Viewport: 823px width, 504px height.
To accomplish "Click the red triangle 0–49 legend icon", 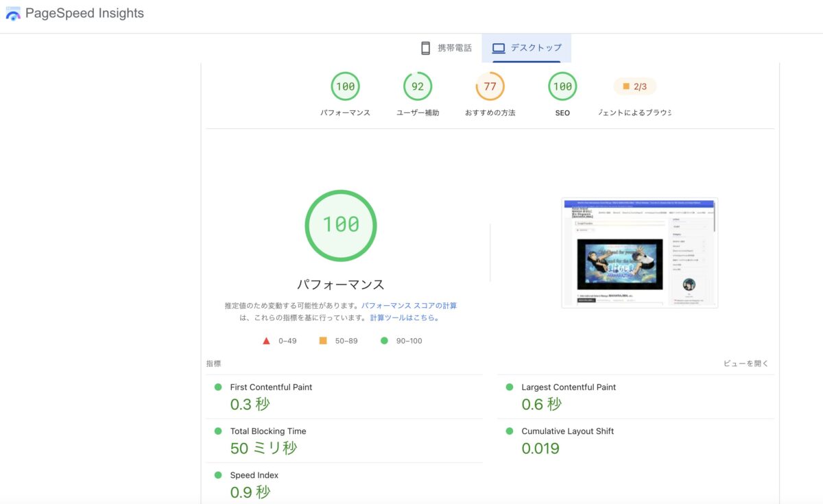I will point(267,341).
